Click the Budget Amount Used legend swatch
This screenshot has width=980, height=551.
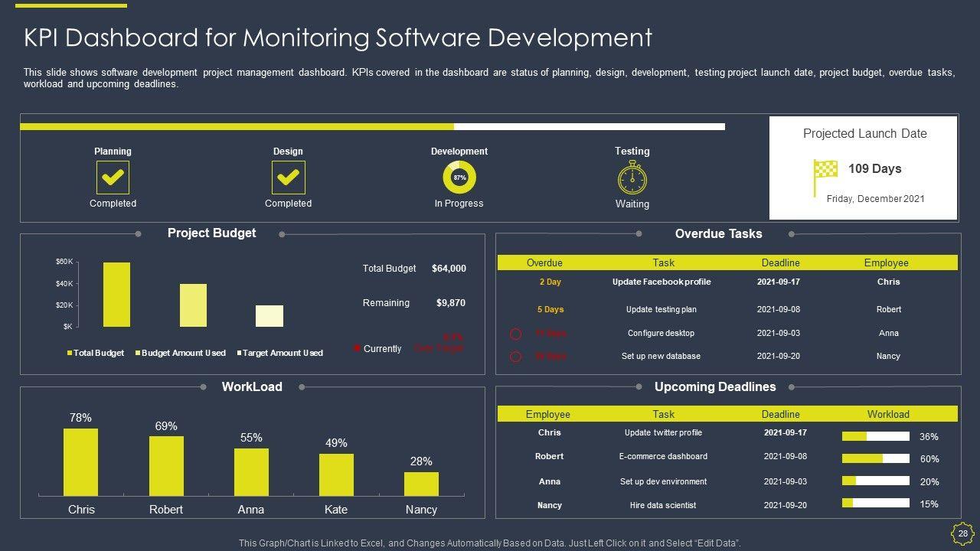[x=138, y=354]
